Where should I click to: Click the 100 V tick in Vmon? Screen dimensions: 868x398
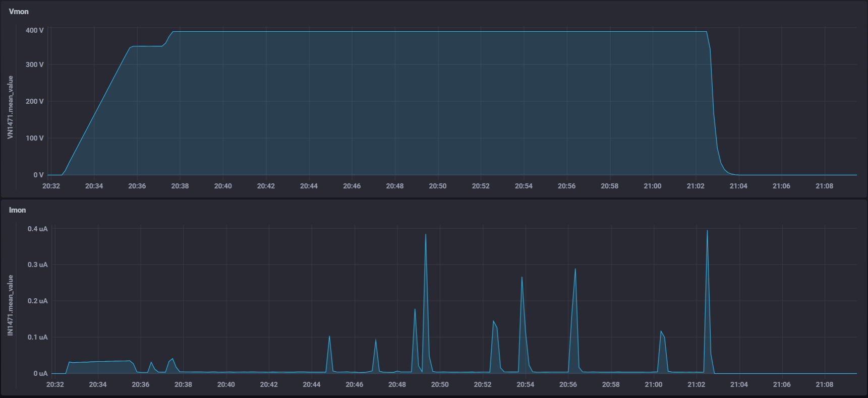(35, 138)
